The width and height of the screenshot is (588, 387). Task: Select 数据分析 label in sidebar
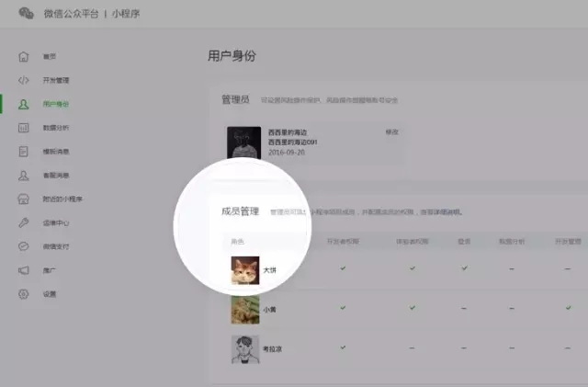[56, 128]
